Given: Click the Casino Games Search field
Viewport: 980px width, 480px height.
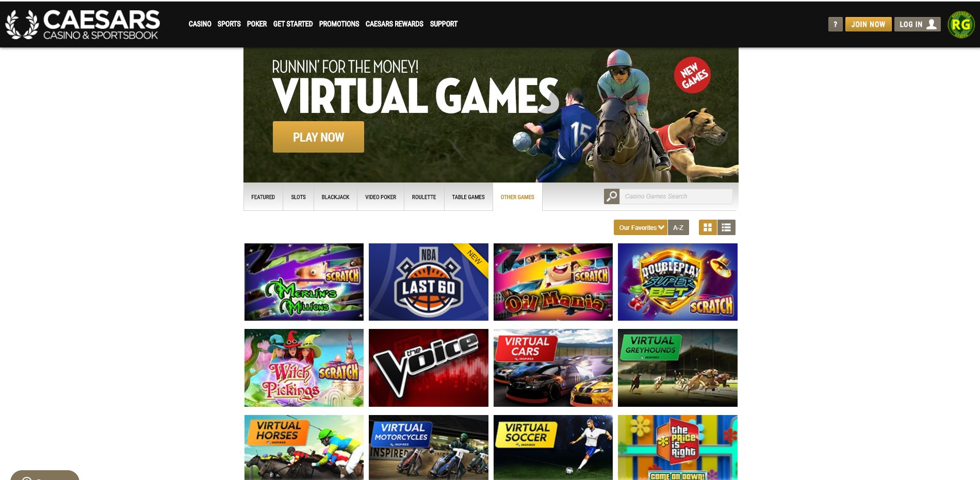Looking at the screenshot, I should [x=676, y=196].
